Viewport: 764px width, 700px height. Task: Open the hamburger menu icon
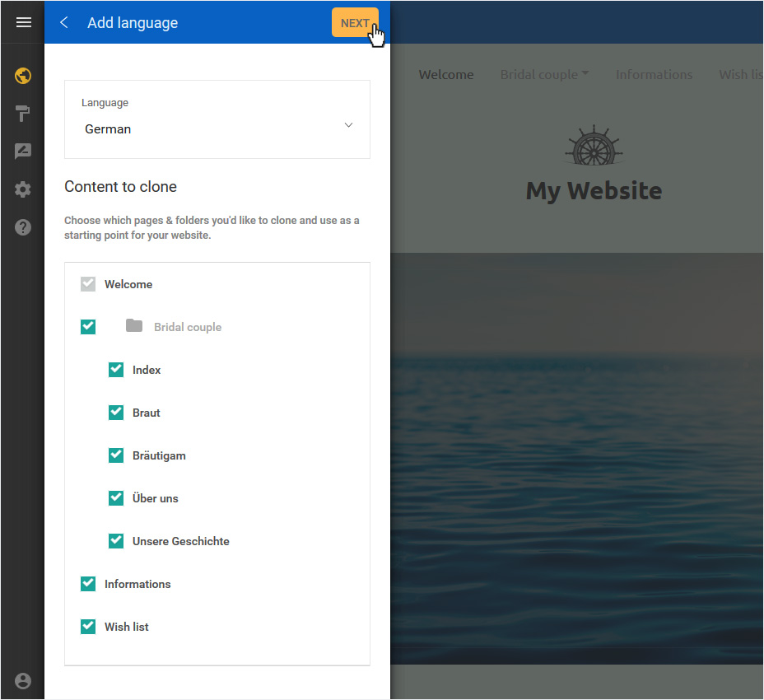pyautogui.click(x=23, y=22)
